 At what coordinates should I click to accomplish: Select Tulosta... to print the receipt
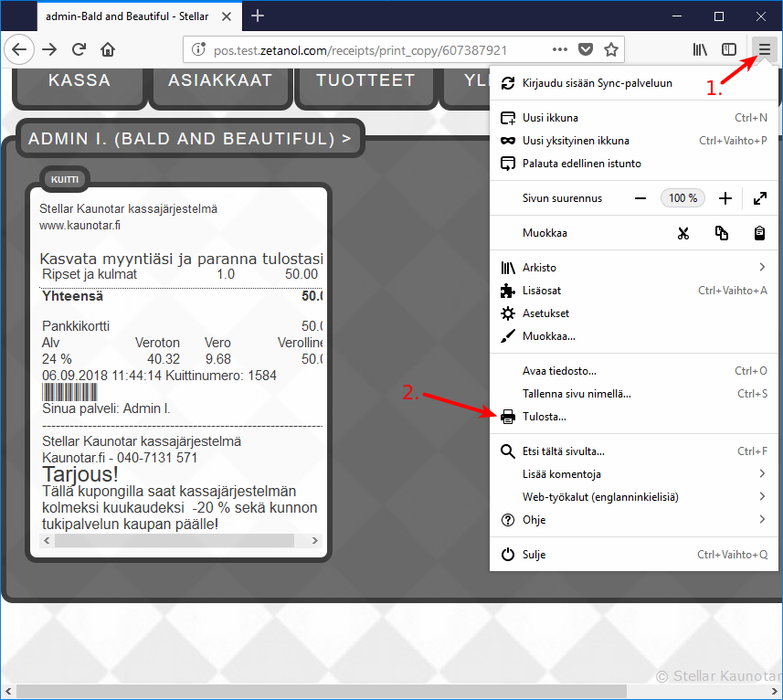click(x=545, y=417)
